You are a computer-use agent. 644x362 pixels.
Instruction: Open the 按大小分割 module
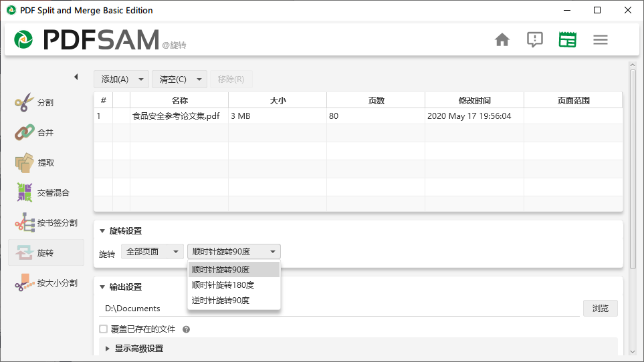tap(46, 283)
